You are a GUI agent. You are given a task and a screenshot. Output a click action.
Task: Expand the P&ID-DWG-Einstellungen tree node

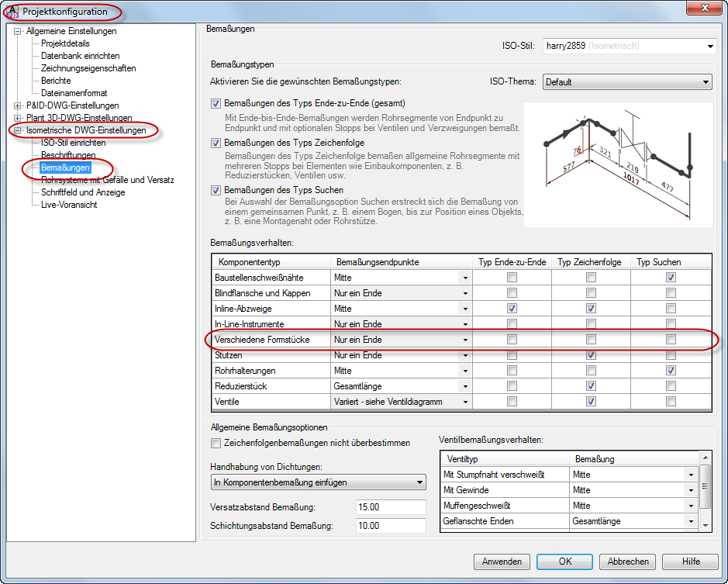[18, 105]
